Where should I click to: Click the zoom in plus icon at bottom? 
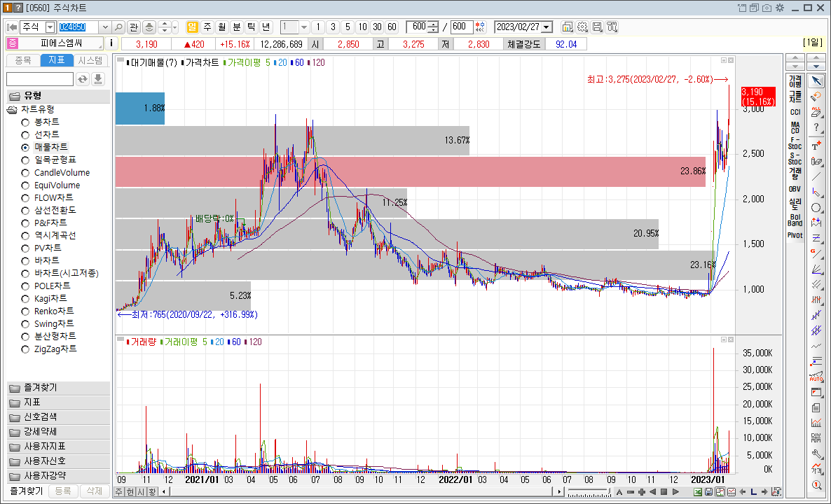point(642,492)
